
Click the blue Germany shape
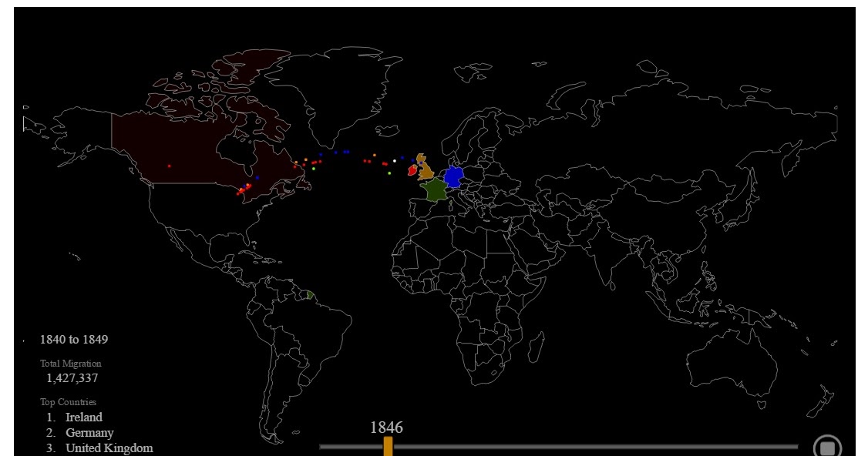(453, 175)
